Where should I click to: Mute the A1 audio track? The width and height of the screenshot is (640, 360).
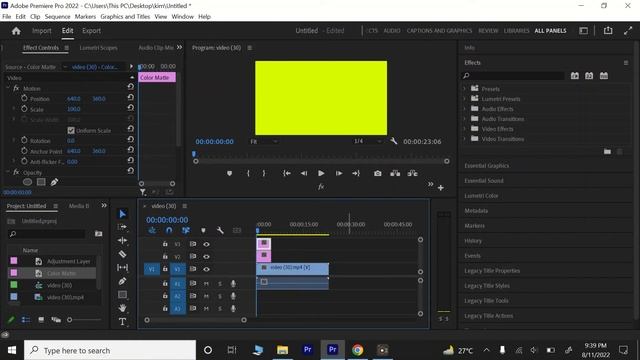click(x=206, y=283)
